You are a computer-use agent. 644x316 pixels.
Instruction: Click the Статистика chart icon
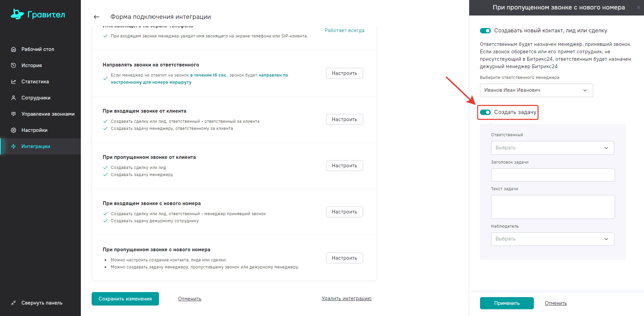coord(13,82)
